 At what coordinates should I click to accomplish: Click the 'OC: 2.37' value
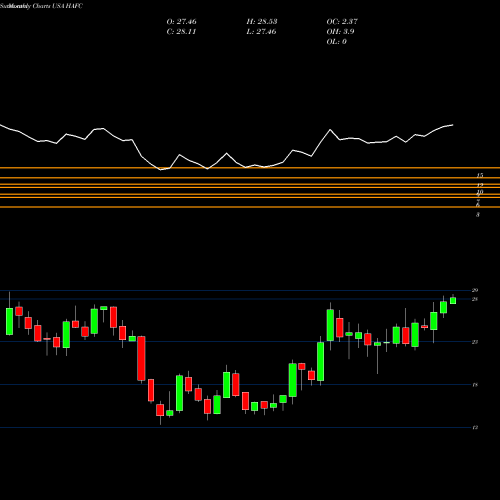coord(342,22)
